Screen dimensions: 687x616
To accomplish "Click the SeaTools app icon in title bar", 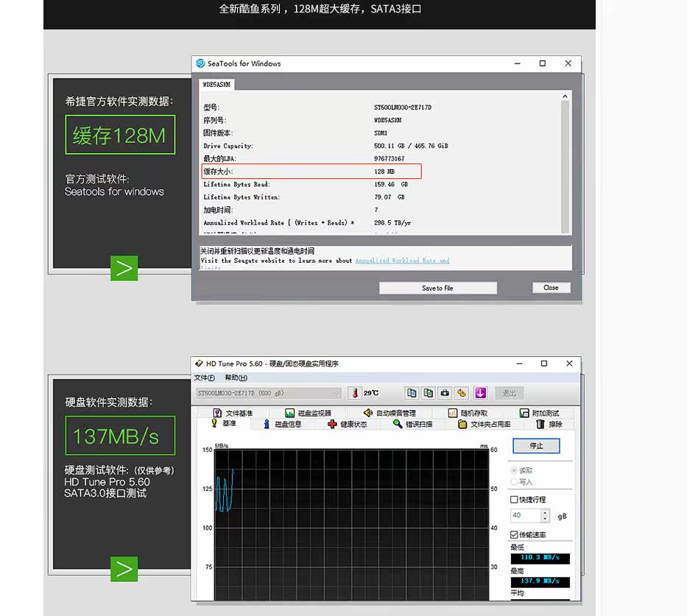I will [200, 63].
